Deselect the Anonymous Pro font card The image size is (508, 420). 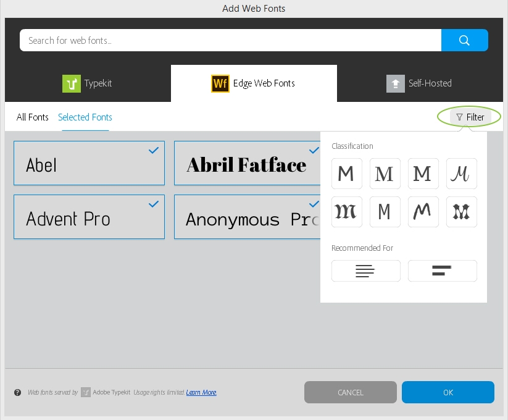(247, 217)
